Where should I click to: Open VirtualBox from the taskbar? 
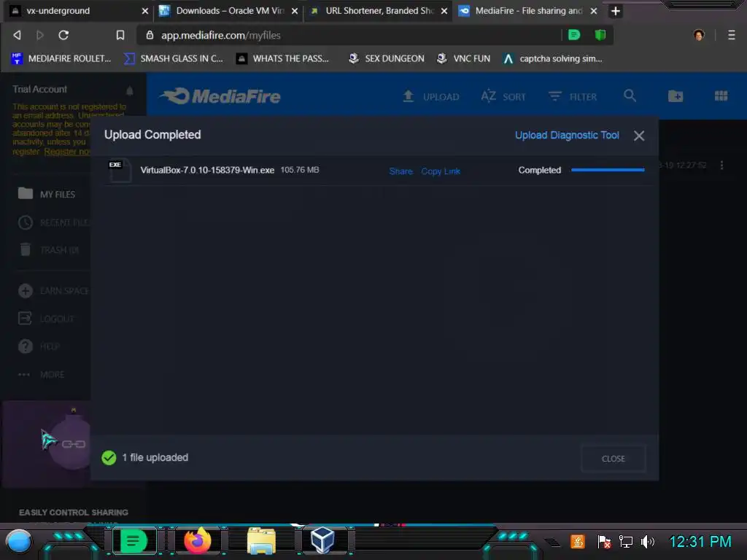tap(322, 541)
